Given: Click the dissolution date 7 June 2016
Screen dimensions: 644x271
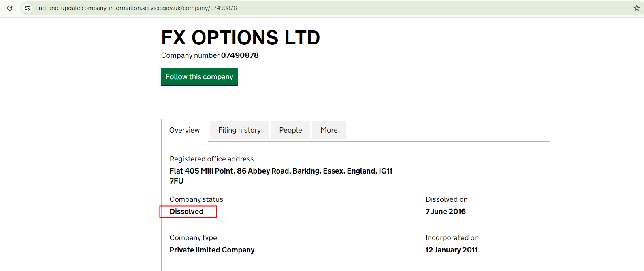Looking at the screenshot, I should coord(446,212).
